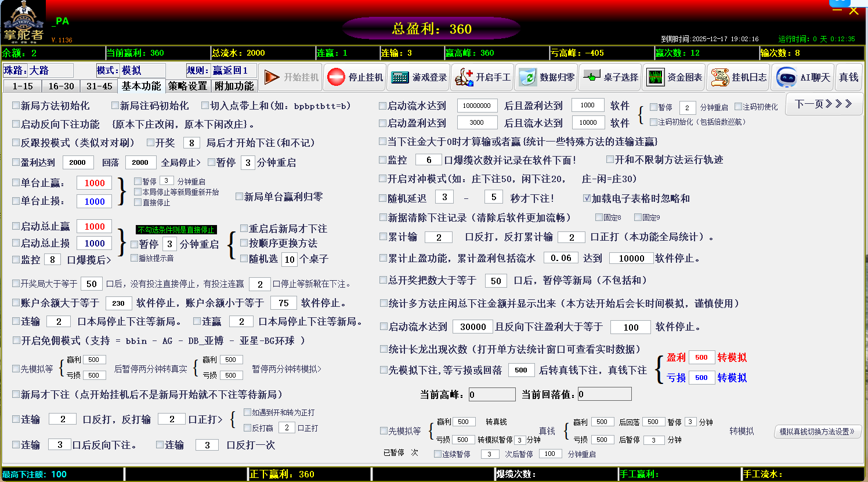The image size is (868, 482).
Task: Switch to the 策略设置 tab
Action: [187, 86]
